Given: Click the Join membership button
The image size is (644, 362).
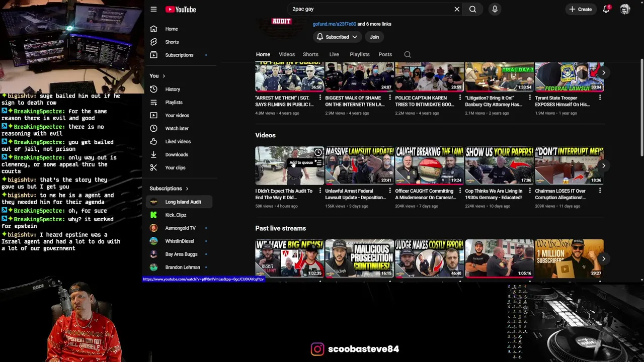Looking at the screenshot, I should tap(374, 37).
